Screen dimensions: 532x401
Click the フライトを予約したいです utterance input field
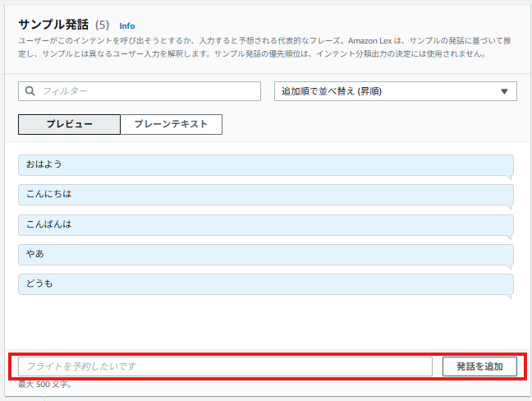pos(225,366)
